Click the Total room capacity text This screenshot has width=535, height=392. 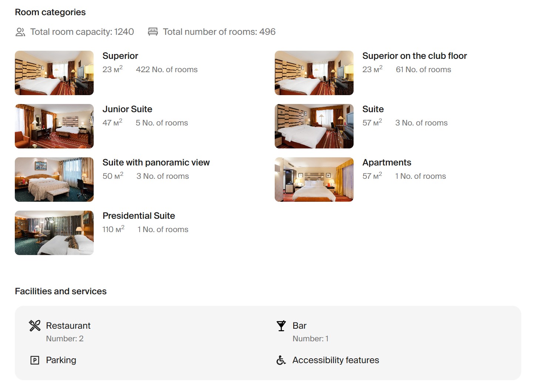tap(82, 32)
